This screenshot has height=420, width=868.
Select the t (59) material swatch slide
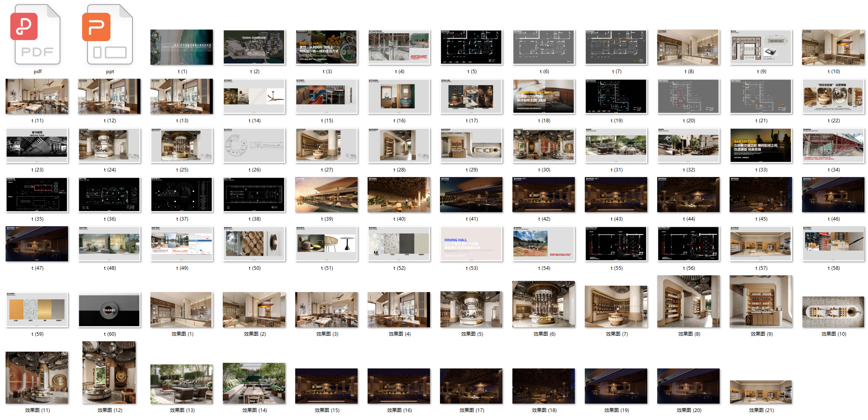pos(37,310)
